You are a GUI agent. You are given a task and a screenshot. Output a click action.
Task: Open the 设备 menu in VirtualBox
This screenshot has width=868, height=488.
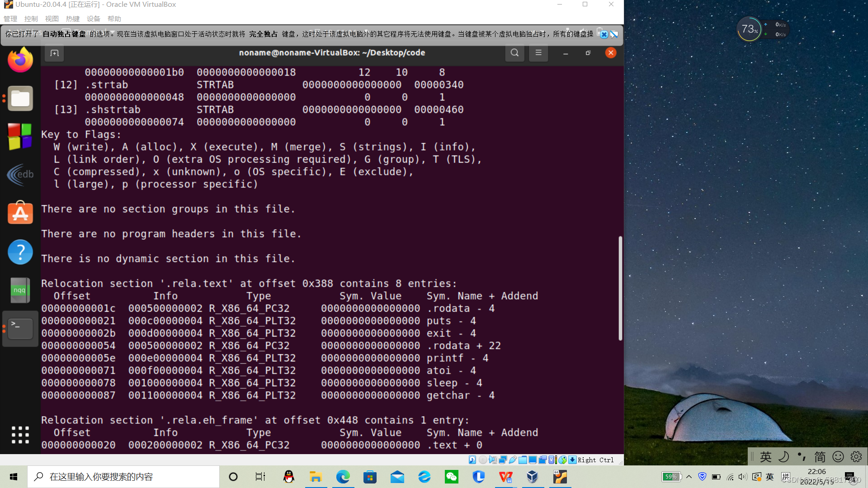tap(94, 19)
